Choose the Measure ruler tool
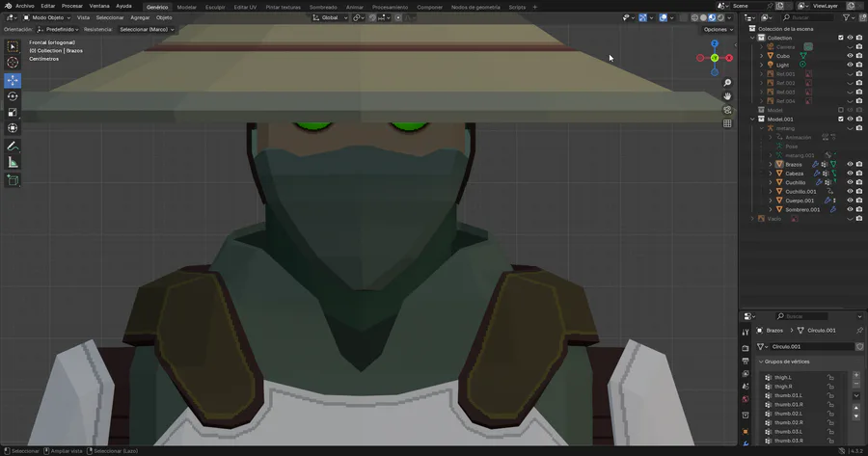The image size is (868, 456). coord(13,162)
